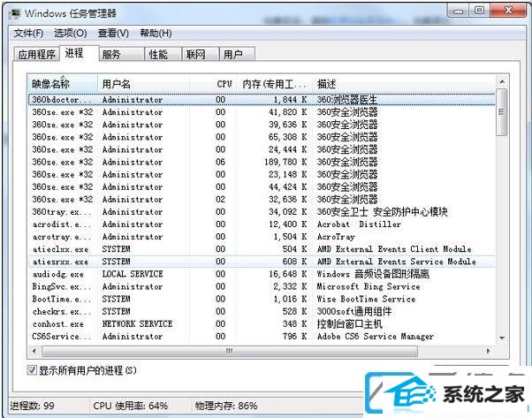Image resolution: width=532 pixels, height=418 pixels.
Task: Click Adobe CS6 Service Manager description
Action: pos(376,336)
